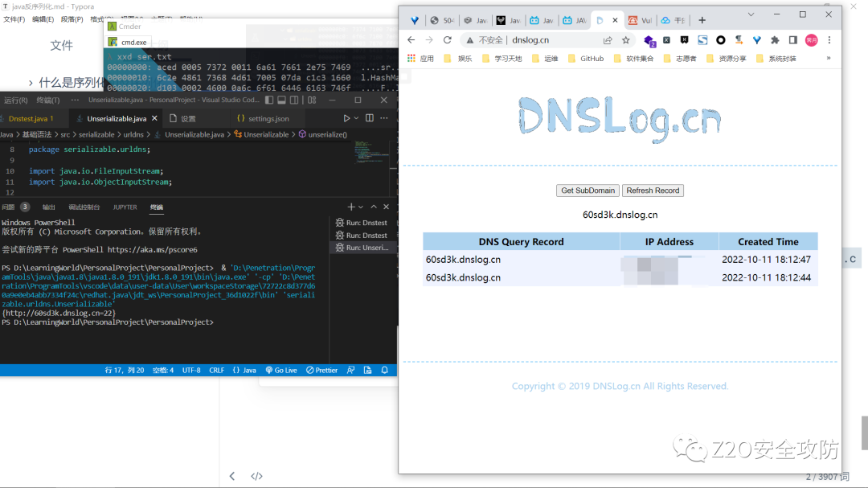
Task: Switch to the Vul Chrome tab
Action: tap(641, 20)
